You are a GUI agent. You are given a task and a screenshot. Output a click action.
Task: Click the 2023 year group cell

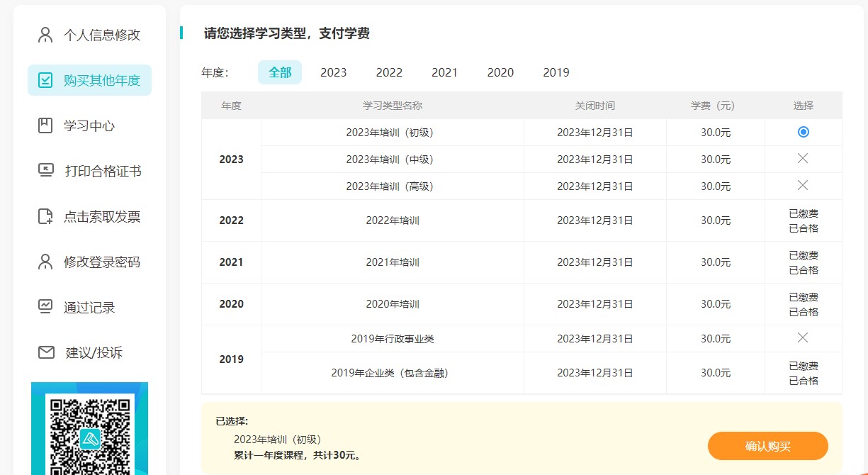[232, 160]
